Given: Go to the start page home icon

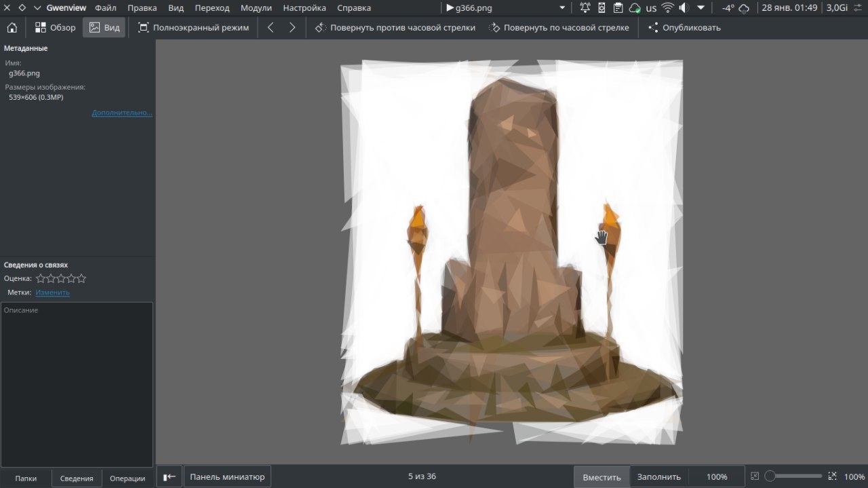Looking at the screenshot, I should [x=12, y=28].
